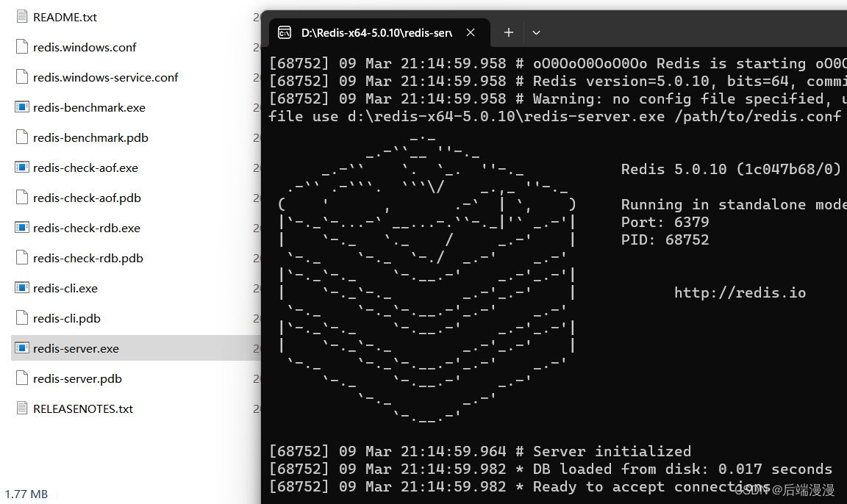Select file name redis-server.pdb

pos(77,379)
